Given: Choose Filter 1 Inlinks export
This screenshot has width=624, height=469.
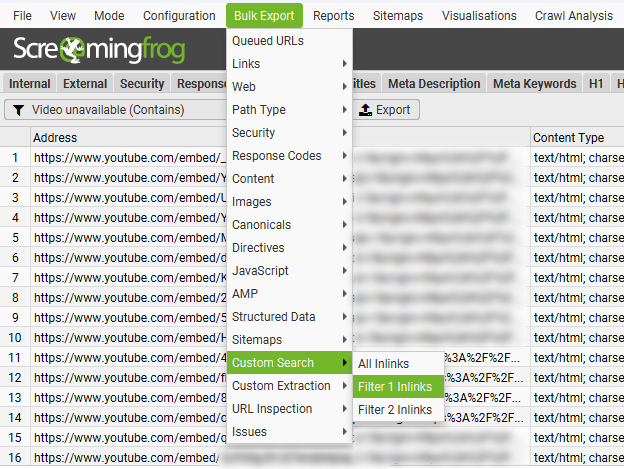Looking at the screenshot, I should coord(398,387).
